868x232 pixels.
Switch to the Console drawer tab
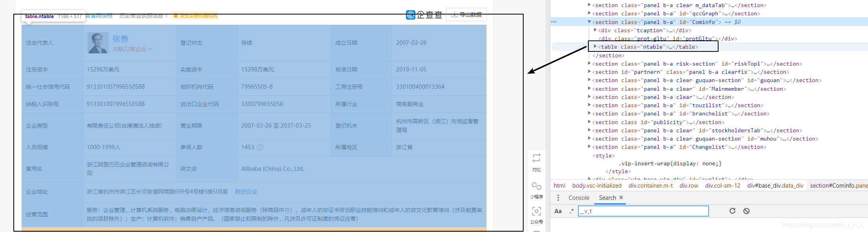pyautogui.click(x=579, y=198)
